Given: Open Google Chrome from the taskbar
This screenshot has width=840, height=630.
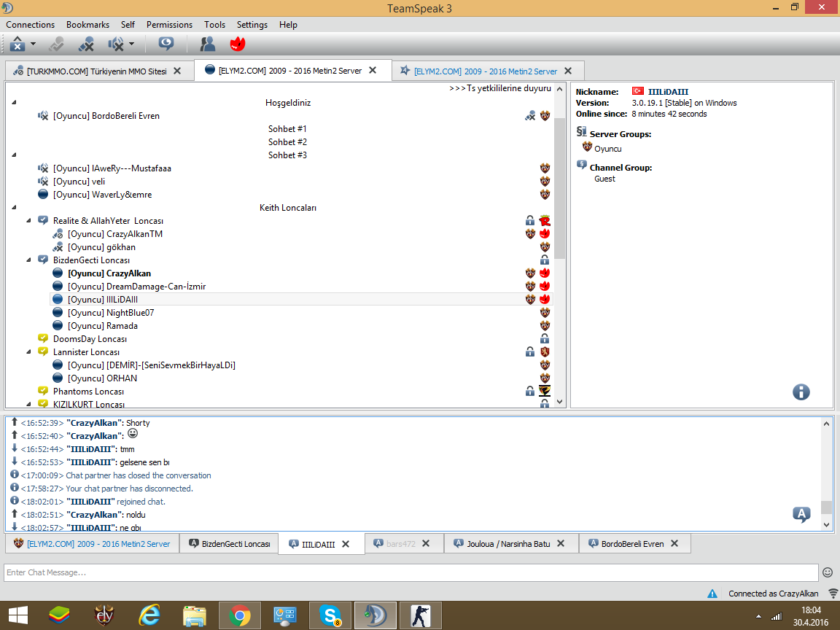Looking at the screenshot, I should point(240,615).
